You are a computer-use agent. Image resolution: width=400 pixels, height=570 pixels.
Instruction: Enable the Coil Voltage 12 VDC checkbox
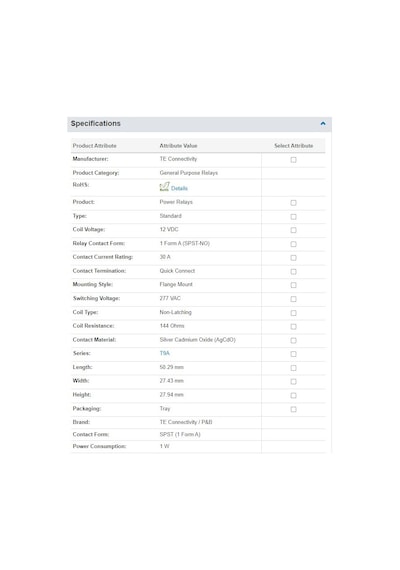click(293, 230)
